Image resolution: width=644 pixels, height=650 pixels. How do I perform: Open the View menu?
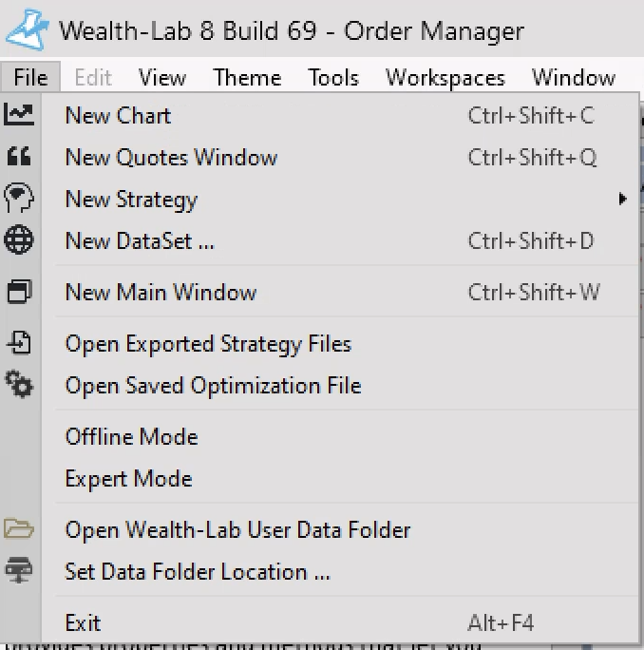[161, 78]
